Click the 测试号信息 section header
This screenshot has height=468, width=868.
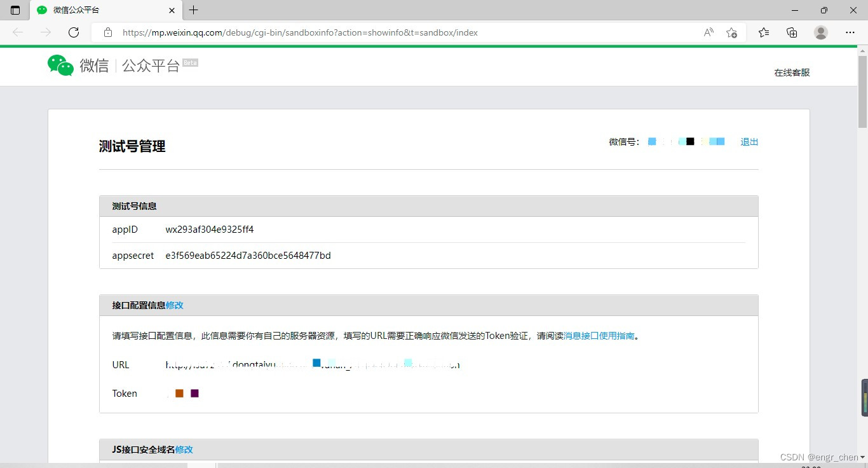(135, 206)
